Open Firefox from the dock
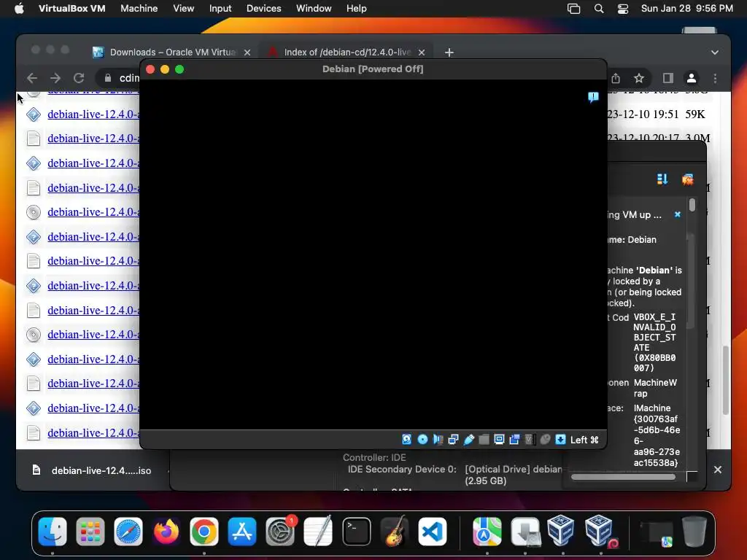Screen dimensions: 747x560 pyautogui.click(x=166, y=532)
